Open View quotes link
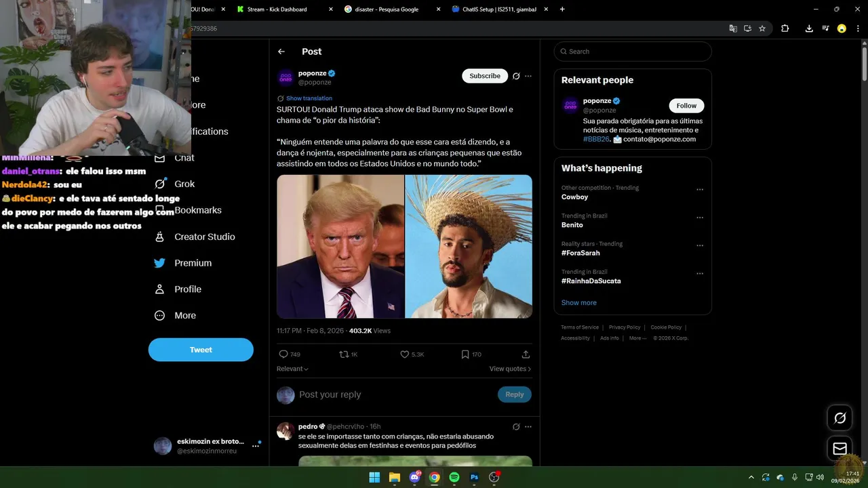This screenshot has height=488, width=868. [510, 369]
